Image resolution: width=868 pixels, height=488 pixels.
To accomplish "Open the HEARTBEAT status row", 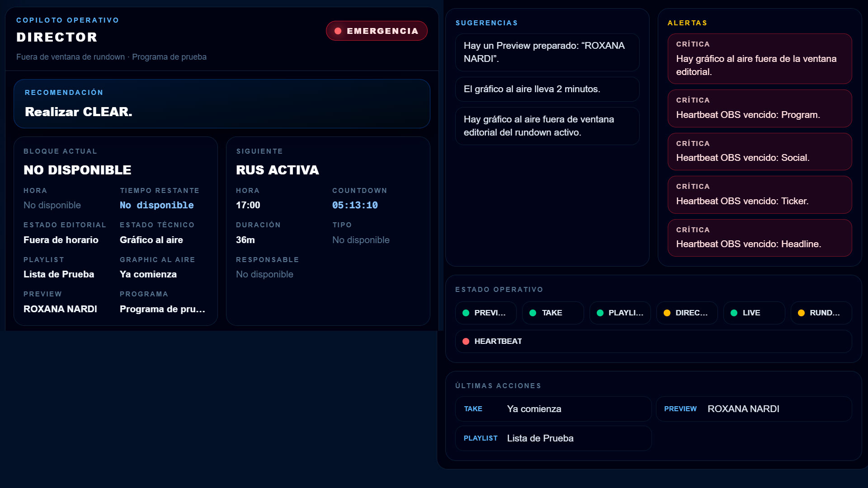I will point(654,341).
